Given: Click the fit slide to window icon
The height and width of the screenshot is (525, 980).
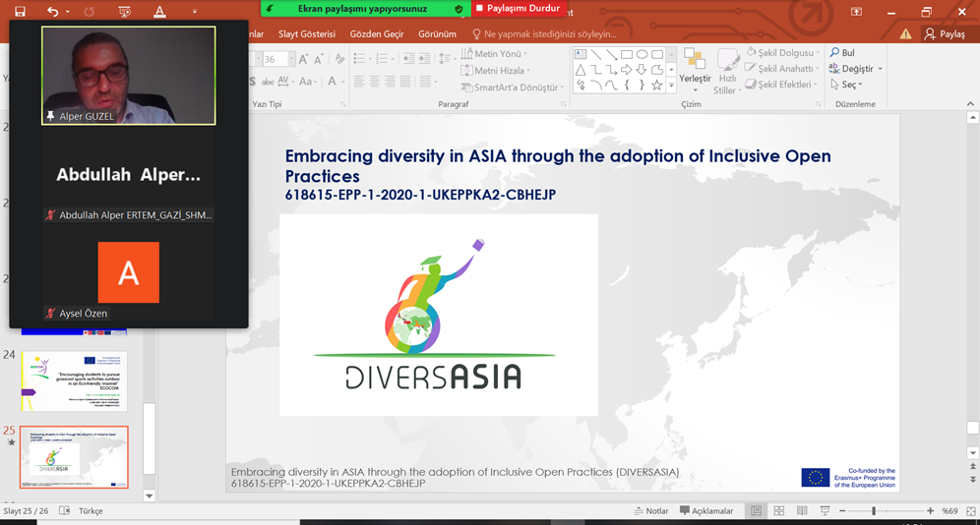Looking at the screenshot, I should coord(969,511).
